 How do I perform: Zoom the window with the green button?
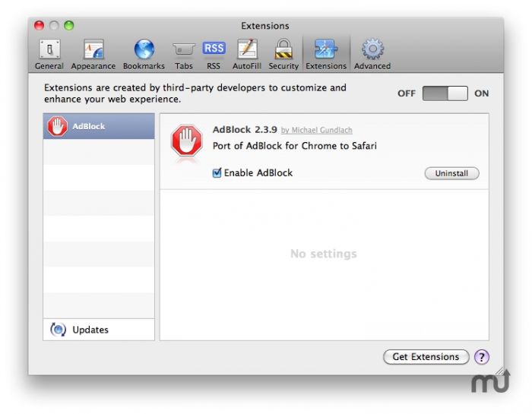69,25
